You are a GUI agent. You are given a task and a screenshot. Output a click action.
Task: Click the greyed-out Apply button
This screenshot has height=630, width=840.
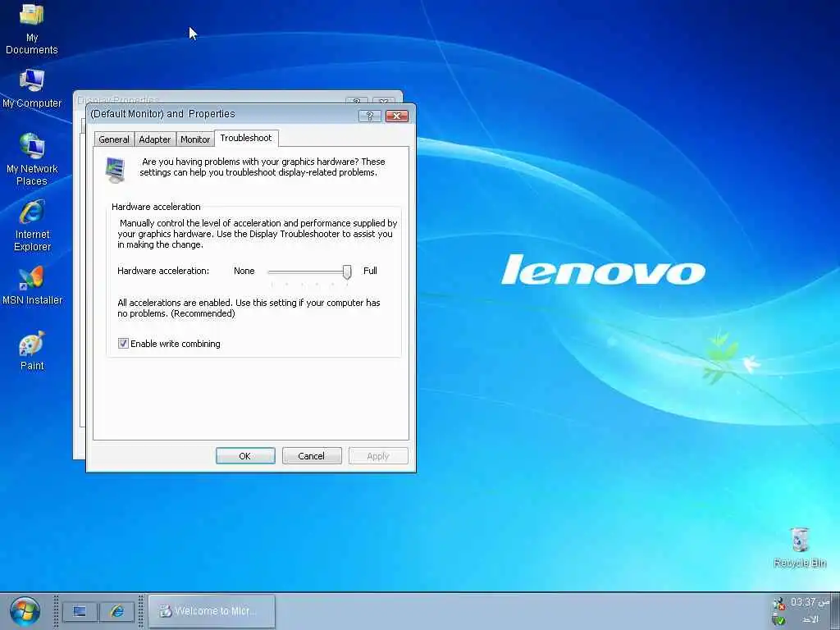click(378, 456)
